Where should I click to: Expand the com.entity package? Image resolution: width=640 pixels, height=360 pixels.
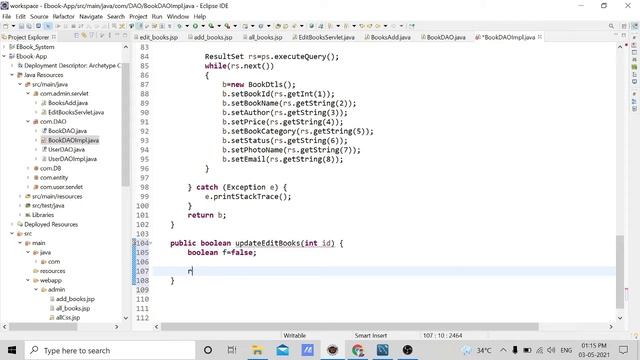(x=28, y=178)
